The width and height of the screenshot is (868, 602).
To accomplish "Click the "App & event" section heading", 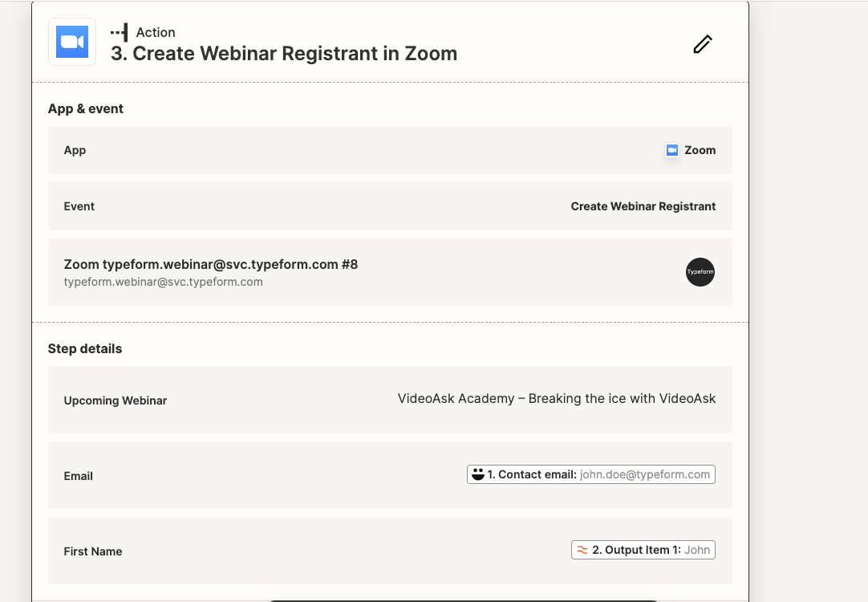I will [86, 108].
